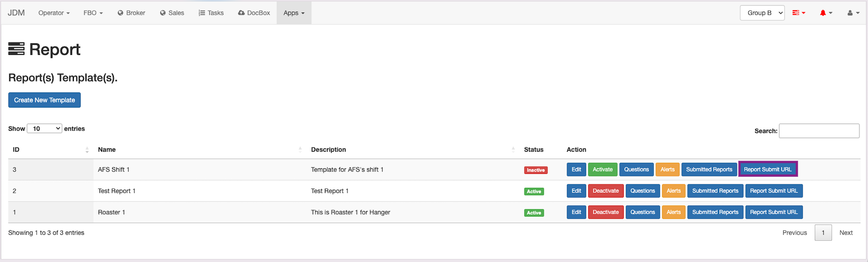Open the FBO menu

(93, 13)
